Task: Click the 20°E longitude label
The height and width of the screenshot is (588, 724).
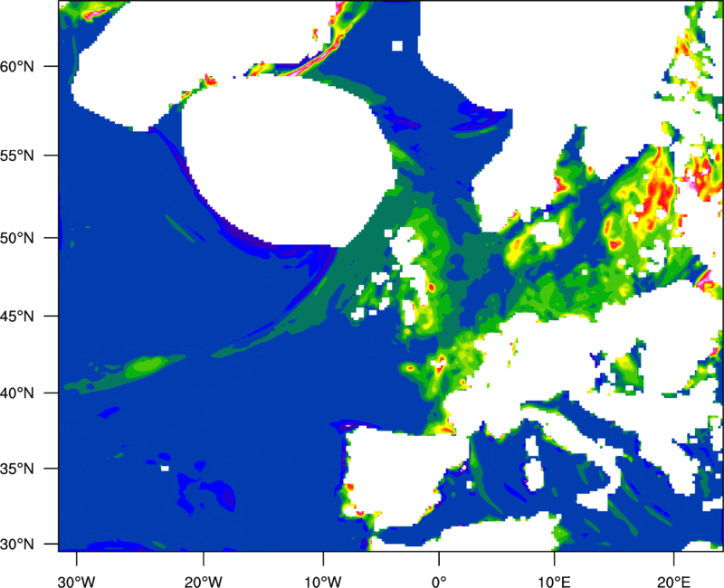Action: pos(673,582)
